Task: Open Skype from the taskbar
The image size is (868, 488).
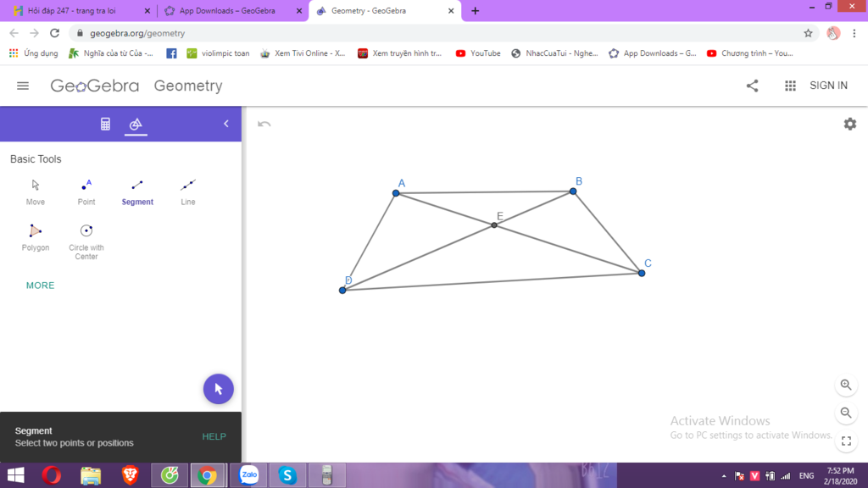Action: pyautogui.click(x=287, y=475)
